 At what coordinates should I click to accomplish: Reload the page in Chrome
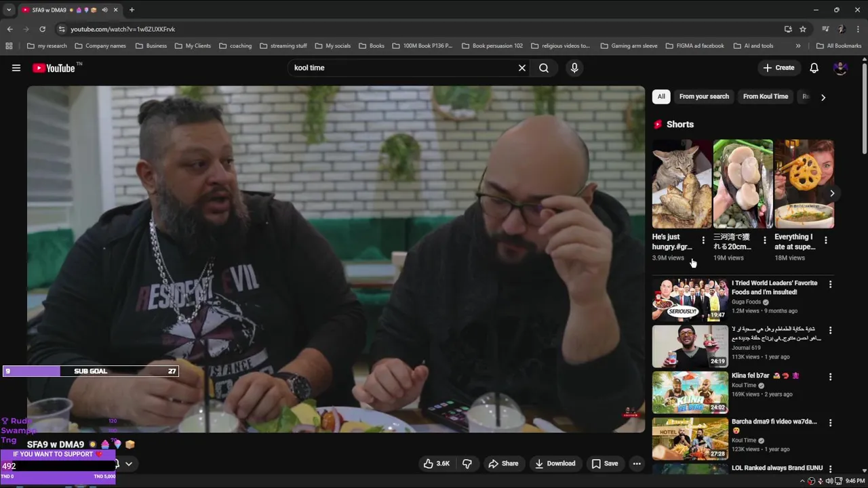42,29
